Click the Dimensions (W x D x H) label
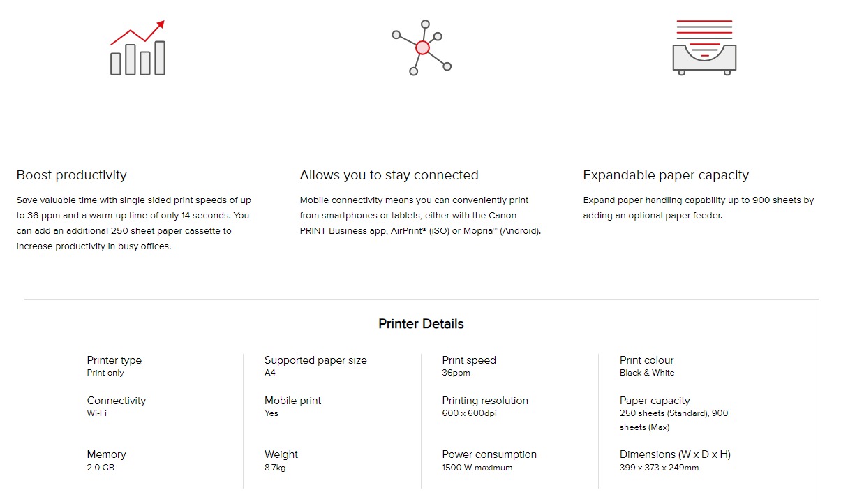Viewport: 841px width, 504px height. click(x=675, y=454)
